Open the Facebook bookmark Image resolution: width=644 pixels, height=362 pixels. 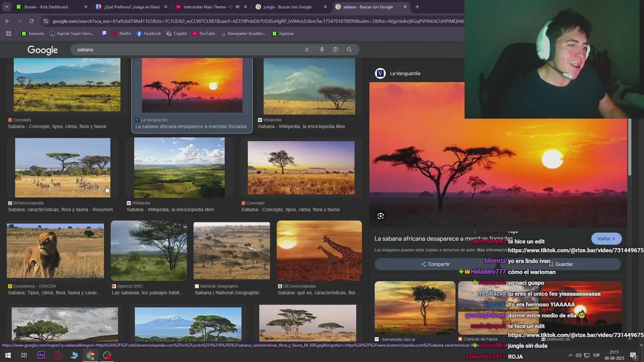148,34
